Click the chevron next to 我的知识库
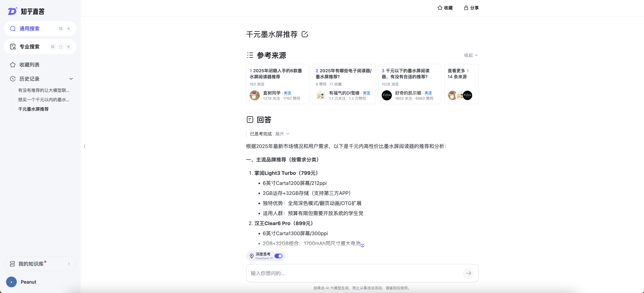 [69, 264]
